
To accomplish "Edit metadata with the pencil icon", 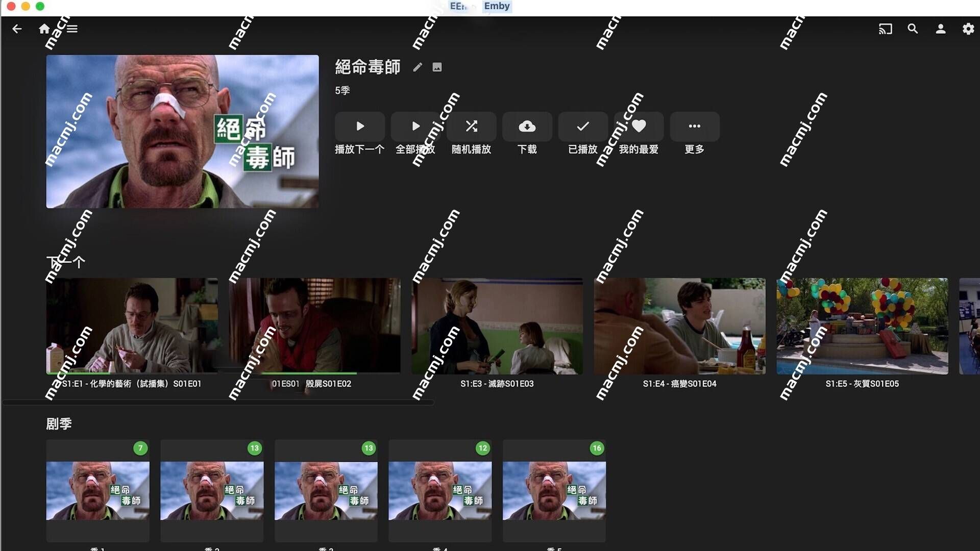I will tap(418, 67).
